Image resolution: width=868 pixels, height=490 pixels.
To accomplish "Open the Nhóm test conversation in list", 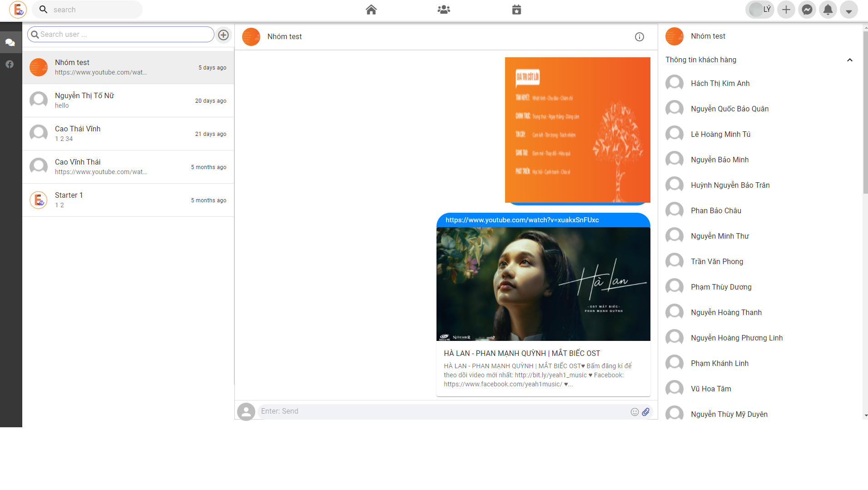I will click(x=128, y=67).
